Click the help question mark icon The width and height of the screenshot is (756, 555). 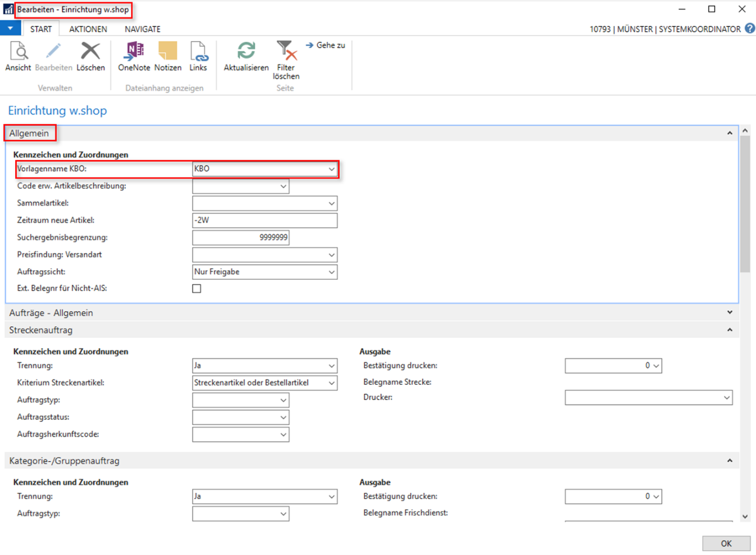[750, 28]
